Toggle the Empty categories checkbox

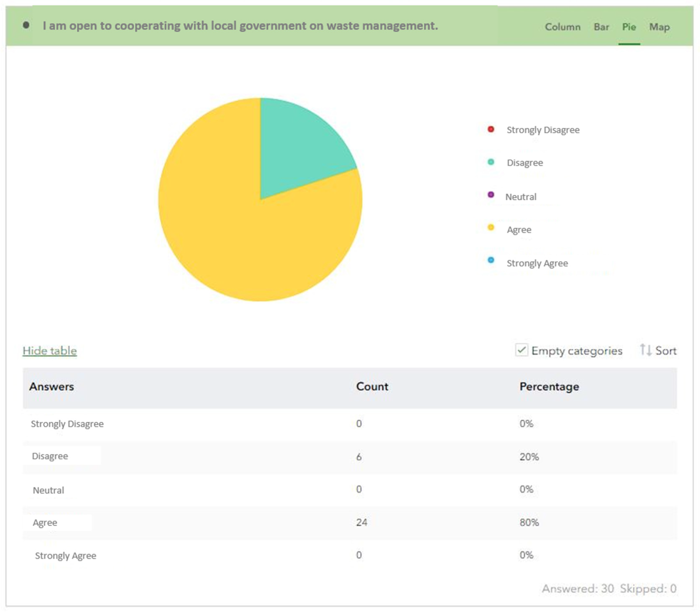pos(521,350)
